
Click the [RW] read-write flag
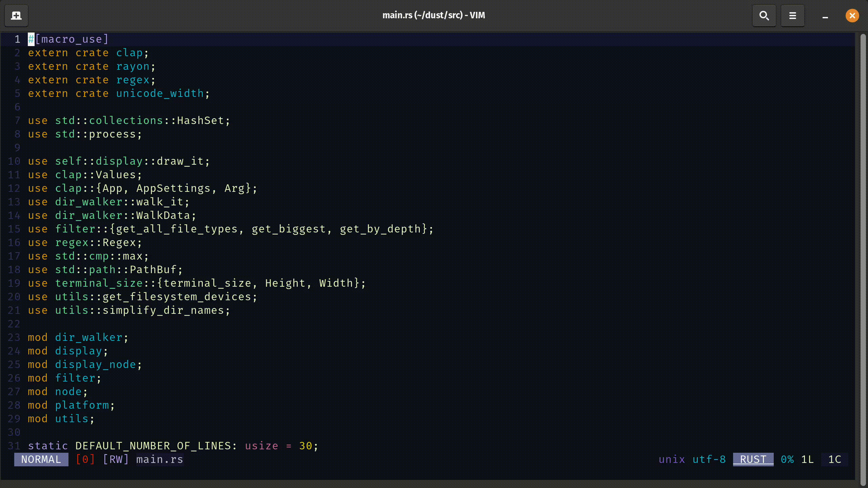(116, 459)
